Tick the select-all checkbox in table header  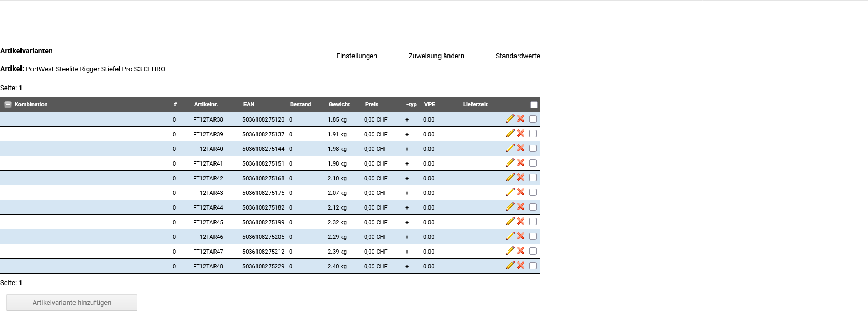pos(533,105)
